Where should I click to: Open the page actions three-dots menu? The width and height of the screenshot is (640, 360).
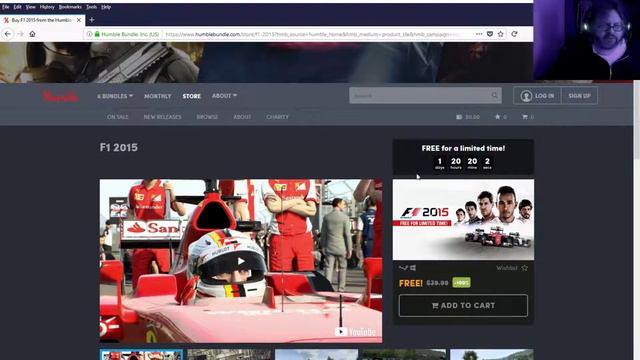pyautogui.click(x=479, y=34)
